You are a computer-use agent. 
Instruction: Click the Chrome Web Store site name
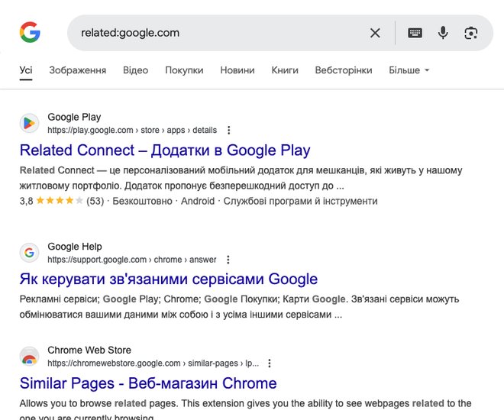pyautogui.click(x=89, y=350)
